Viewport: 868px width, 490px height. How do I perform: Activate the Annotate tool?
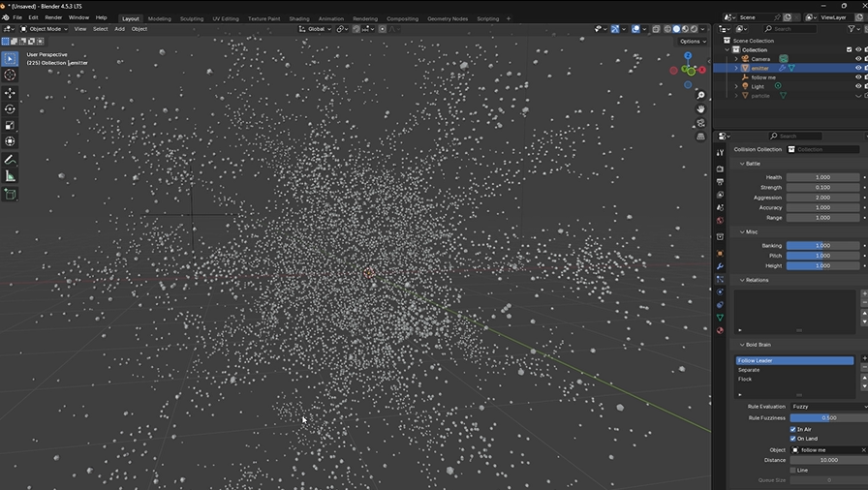tap(10, 160)
